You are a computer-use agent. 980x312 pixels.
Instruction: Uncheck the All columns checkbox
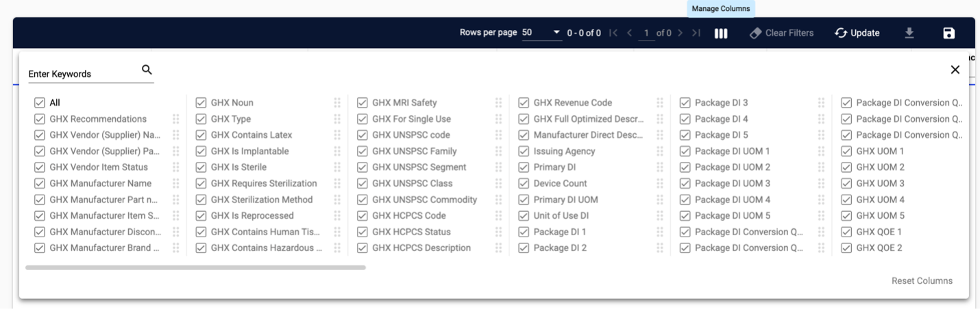click(40, 103)
